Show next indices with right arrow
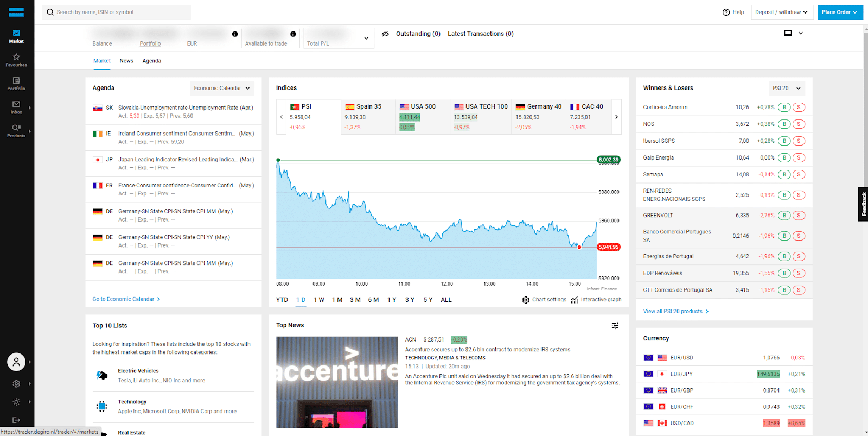868x436 pixels. click(x=616, y=117)
